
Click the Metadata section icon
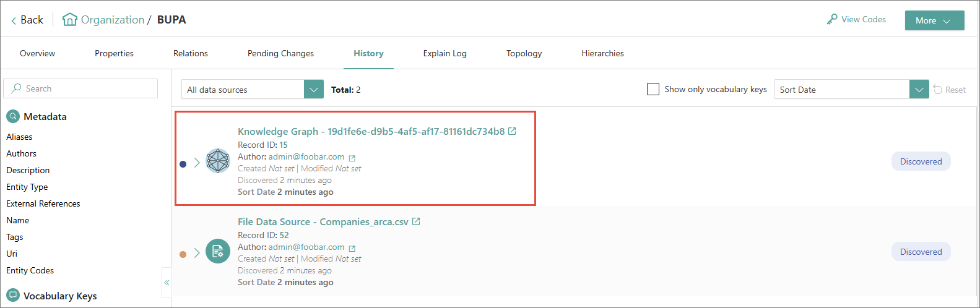pyautogui.click(x=13, y=116)
